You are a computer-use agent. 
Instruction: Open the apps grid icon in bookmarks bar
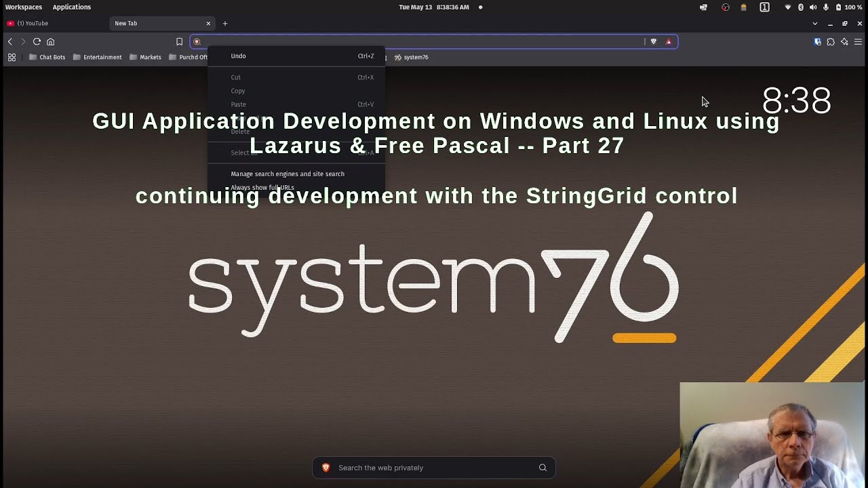(12, 57)
